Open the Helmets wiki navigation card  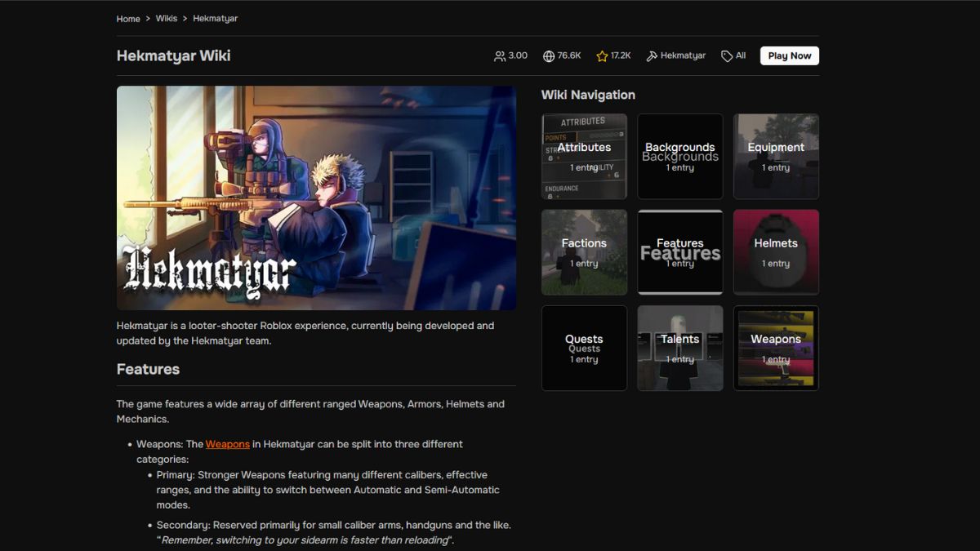[776, 252]
